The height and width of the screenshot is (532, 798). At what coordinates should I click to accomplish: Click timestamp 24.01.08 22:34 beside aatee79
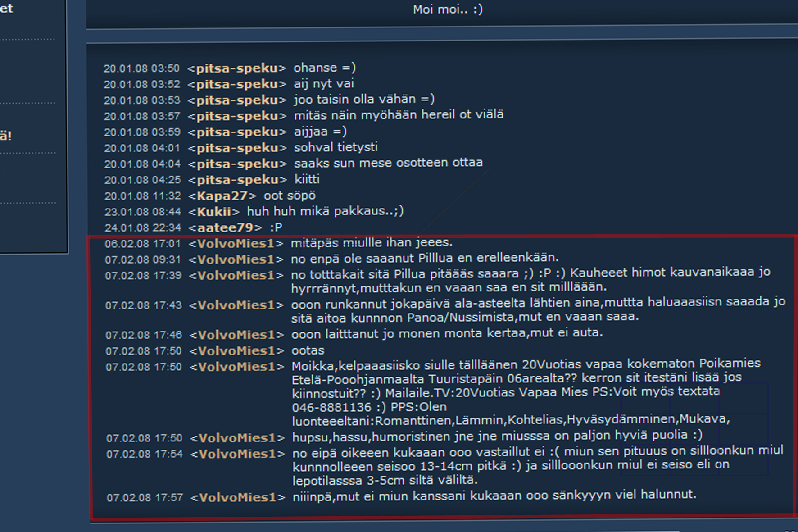[143, 228]
